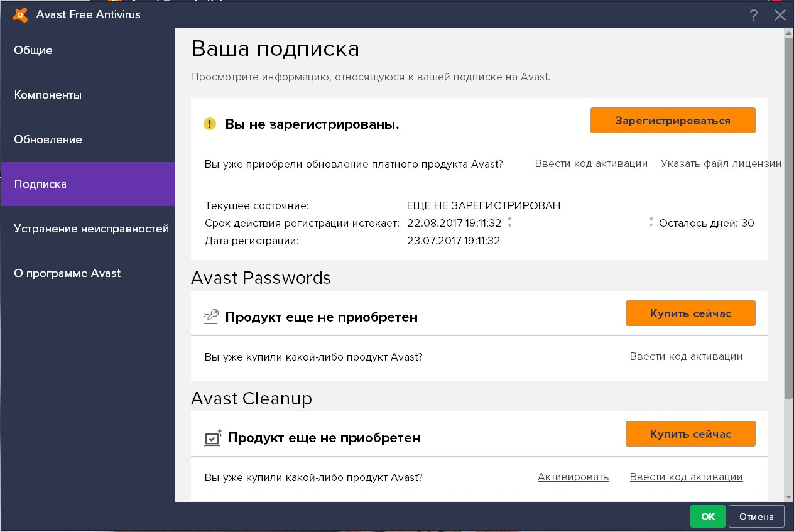Image resolution: width=794 pixels, height=532 pixels.
Task: Click the yellow warning icon beside registration status
Action: (210, 124)
